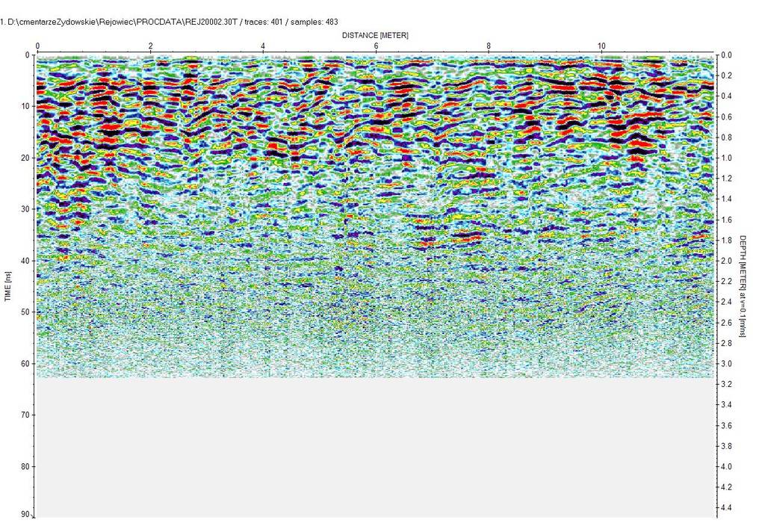This screenshot has width=765, height=532.
Task: Click the 6 meter distance tick label
Action: [376, 46]
